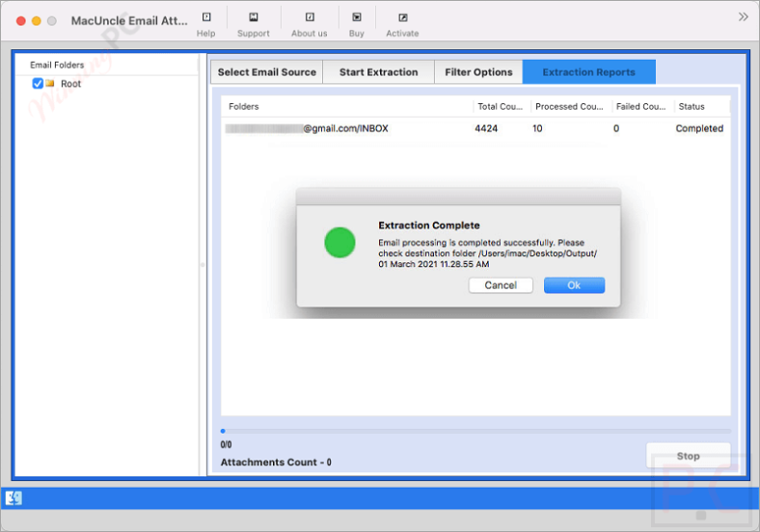
Task: Click the Extraction Complete dialog title
Action: pos(429,226)
